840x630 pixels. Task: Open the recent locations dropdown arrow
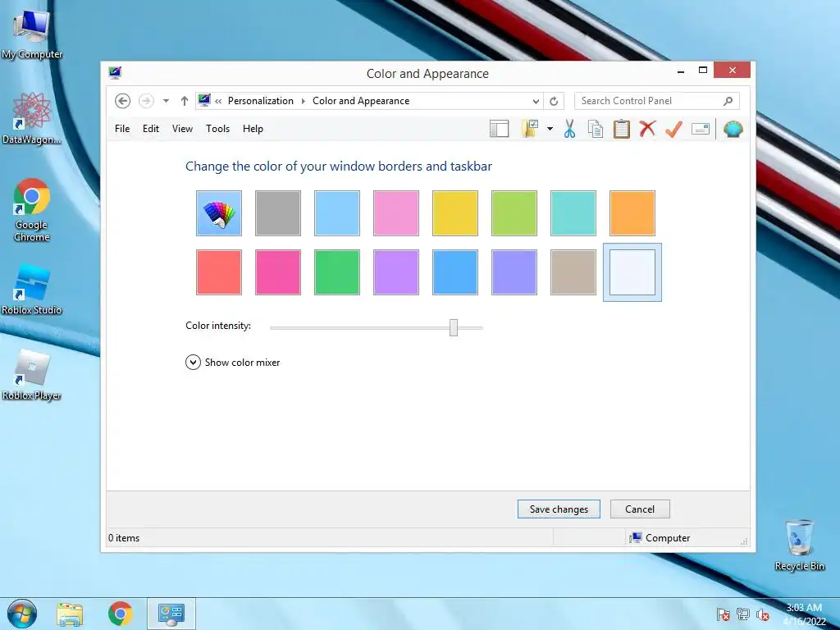pyautogui.click(x=166, y=101)
